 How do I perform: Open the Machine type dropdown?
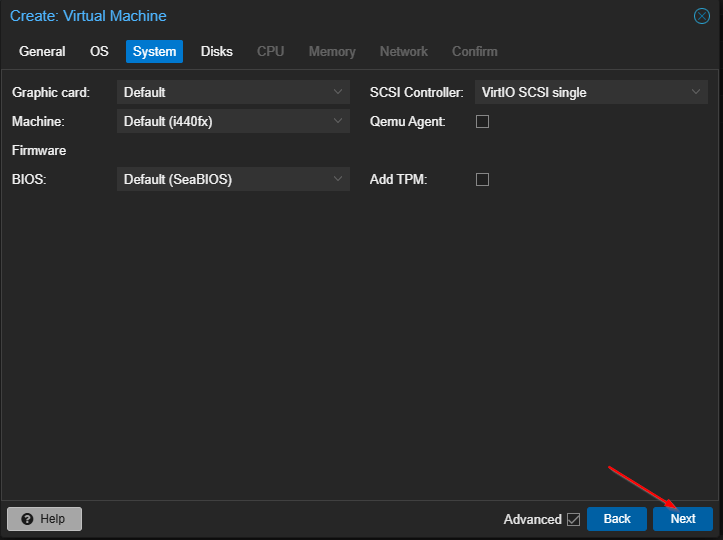(x=233, y=121)
